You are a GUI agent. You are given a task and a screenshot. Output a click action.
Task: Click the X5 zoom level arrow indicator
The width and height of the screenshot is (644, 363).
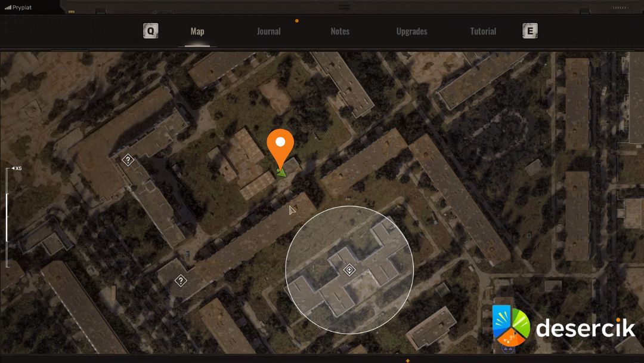(13, 168)
